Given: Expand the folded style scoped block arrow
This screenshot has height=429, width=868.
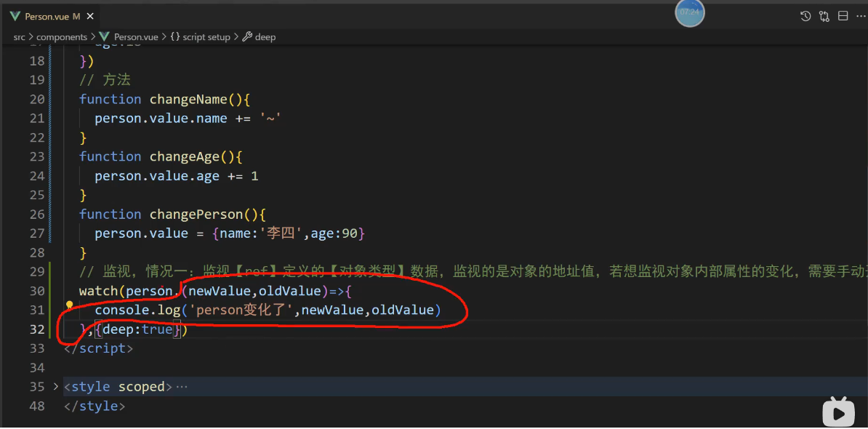Looking at the screenshot, I should click(55, 386).
